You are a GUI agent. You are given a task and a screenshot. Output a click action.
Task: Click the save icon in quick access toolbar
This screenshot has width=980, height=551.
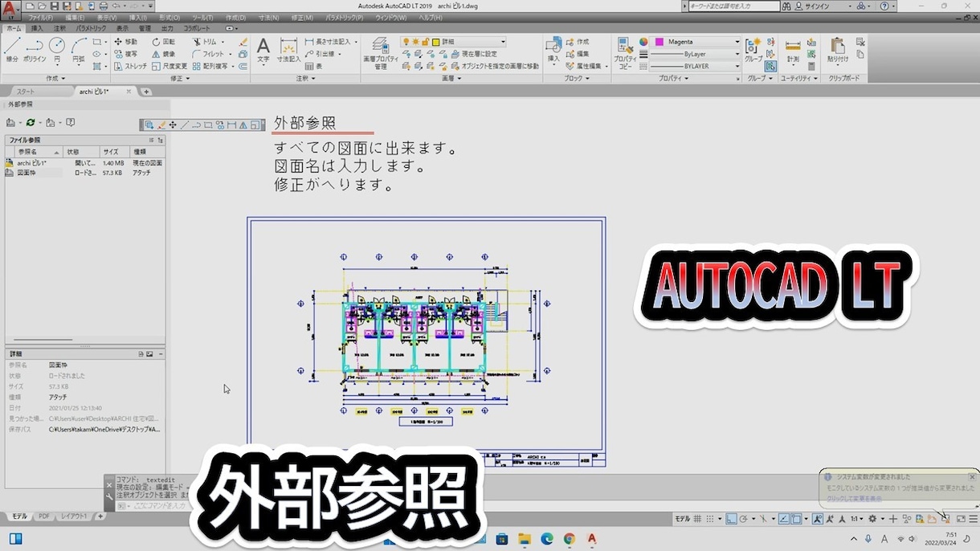tap(54, 6)
